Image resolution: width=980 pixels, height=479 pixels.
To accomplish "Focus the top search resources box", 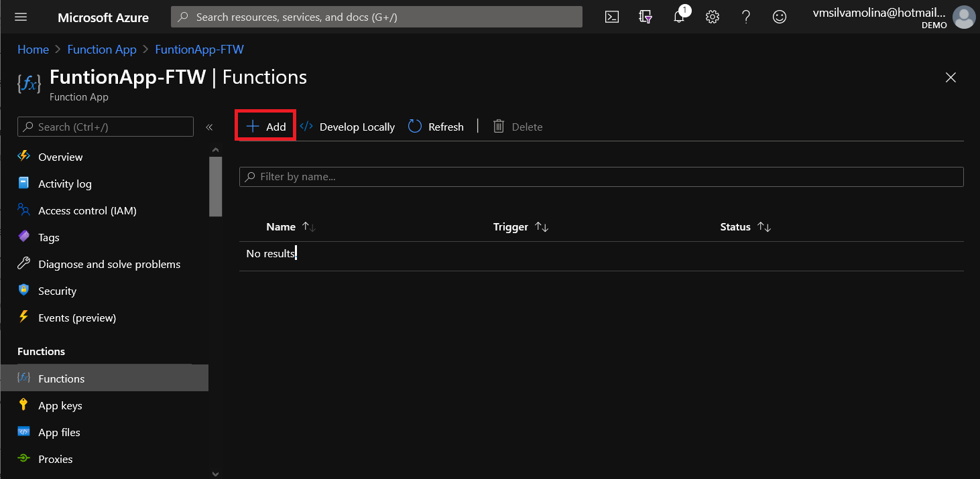I will pos(377,17).
